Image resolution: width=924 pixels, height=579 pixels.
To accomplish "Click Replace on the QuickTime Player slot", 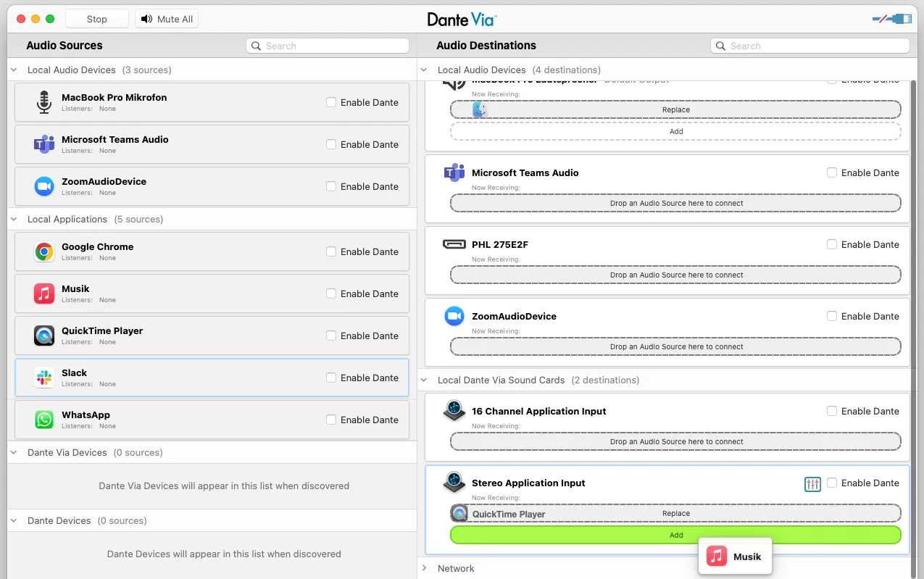I will [675, 513].
